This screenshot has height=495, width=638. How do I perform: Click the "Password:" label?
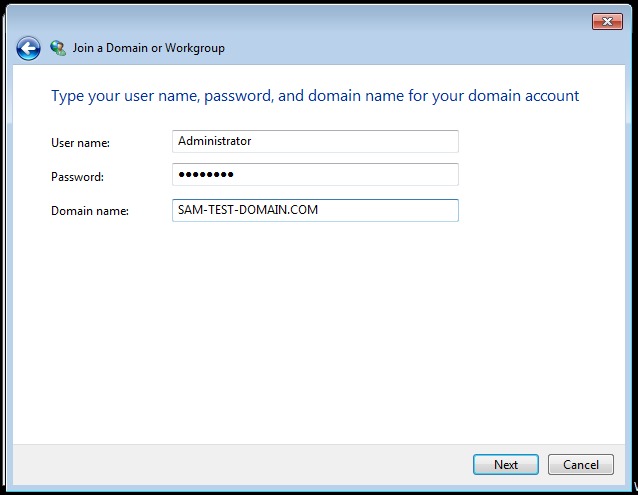77,177
